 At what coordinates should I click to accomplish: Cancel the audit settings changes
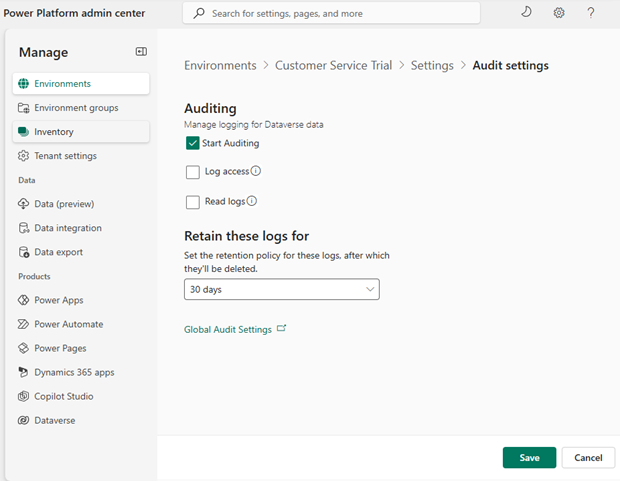tap(588, 458)
